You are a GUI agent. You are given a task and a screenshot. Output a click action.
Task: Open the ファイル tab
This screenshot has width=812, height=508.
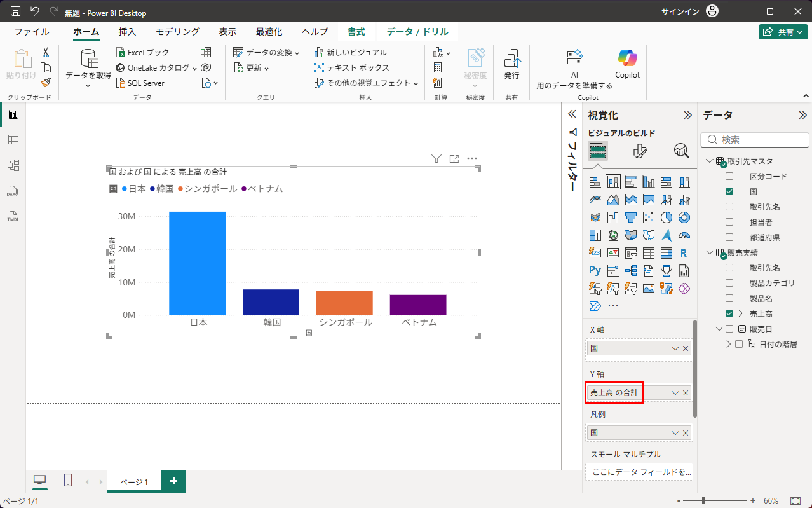tap(32, 32)
